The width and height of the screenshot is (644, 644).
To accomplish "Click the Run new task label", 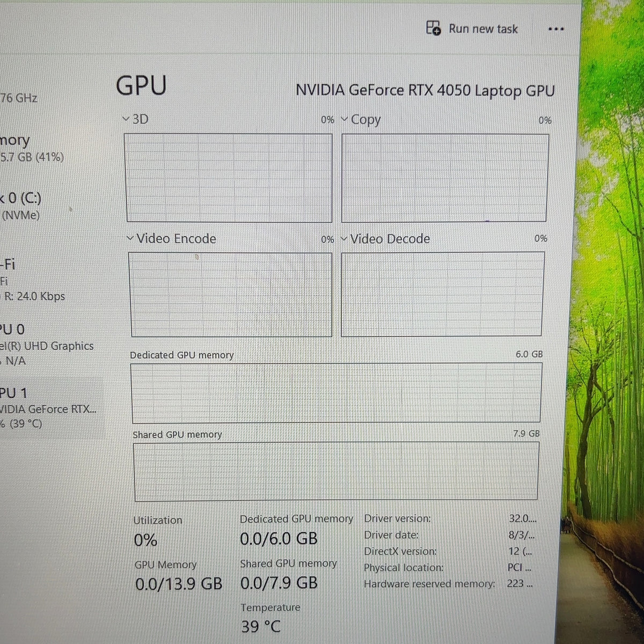I will pyautogui.click(x=483, y=29).
